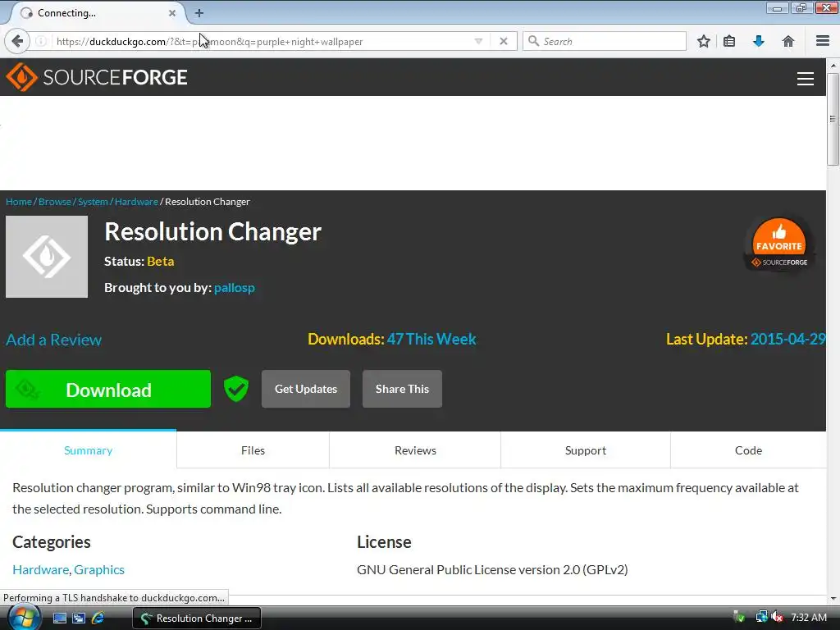Switch to the Code tab
Image resolution: width=840 pixels, height=630 pixels.
(x=748, y=450)
